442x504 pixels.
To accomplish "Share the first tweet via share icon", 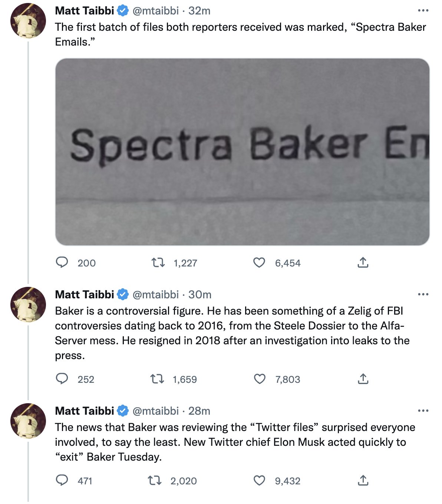I will pos(363,263).
